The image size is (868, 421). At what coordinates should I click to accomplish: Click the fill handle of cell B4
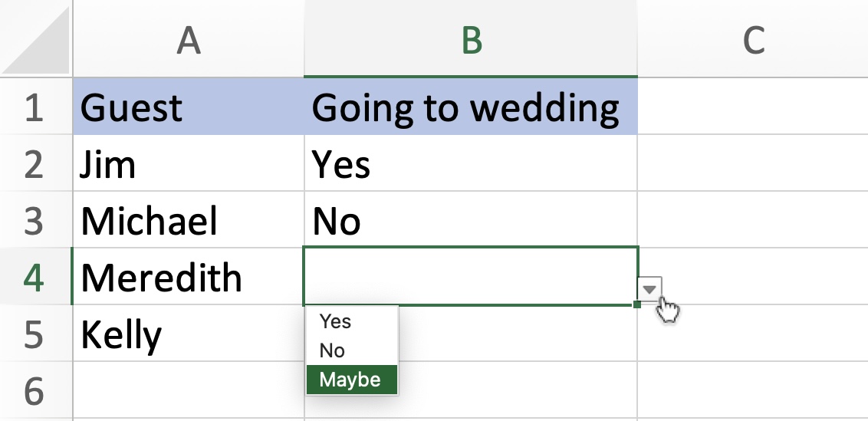[637, 304]
